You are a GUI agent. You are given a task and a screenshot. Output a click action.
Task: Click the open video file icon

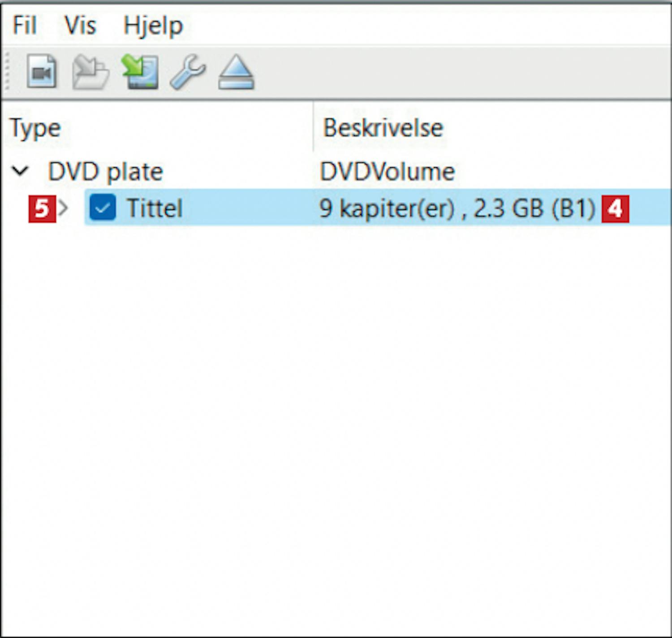pyautogui.click(x=42, y=71)
